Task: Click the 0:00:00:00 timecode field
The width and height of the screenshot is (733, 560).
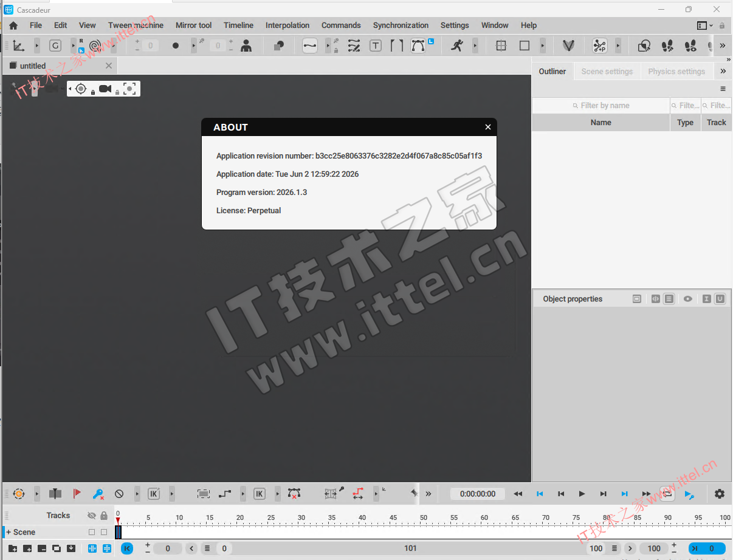Action: coord(478,494)
